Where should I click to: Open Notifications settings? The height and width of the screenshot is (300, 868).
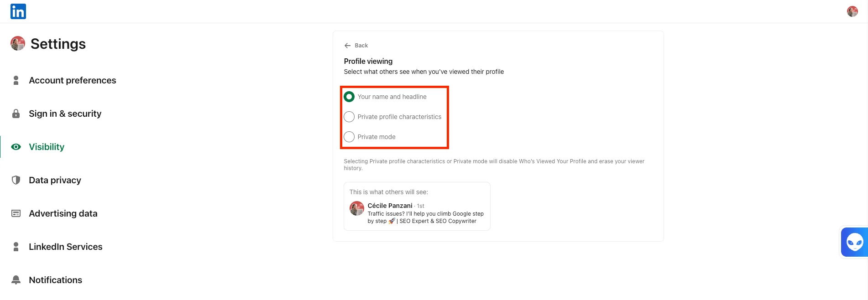point(56,280)
